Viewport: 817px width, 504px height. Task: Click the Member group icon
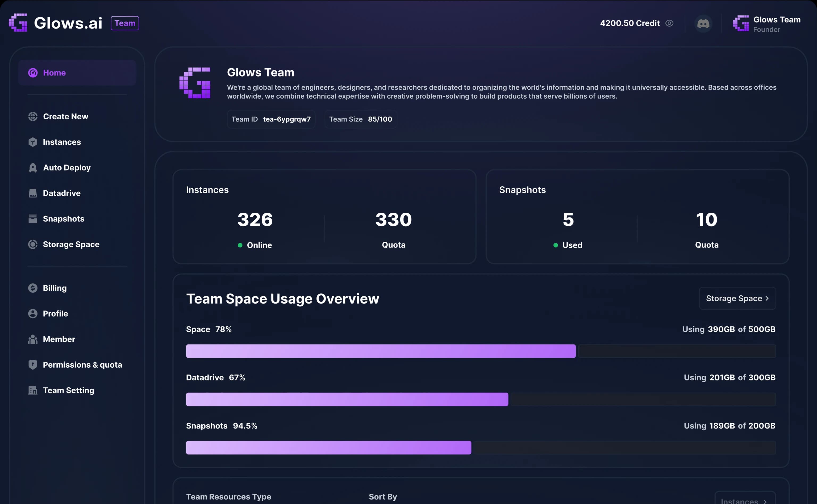coord(33,339)
